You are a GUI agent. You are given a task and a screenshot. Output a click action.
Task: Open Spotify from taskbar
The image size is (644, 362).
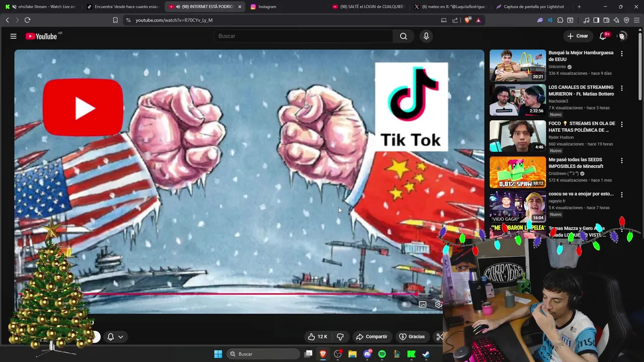click(x=382, y=354)
